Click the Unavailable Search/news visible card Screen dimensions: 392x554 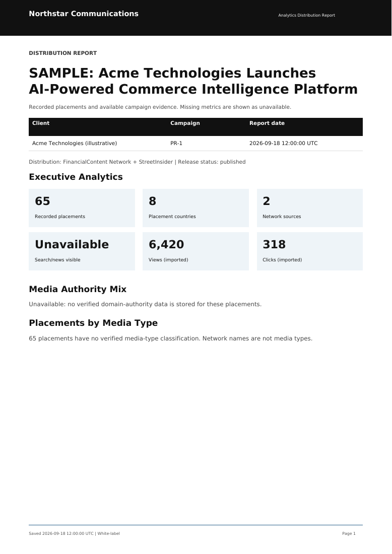82,251
